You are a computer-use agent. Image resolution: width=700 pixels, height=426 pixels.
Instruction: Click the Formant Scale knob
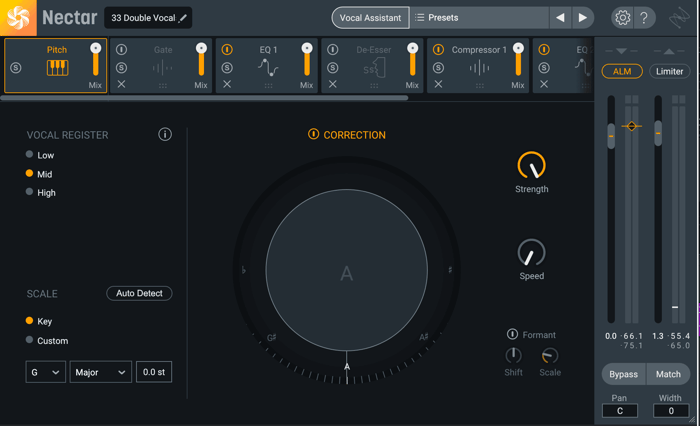pos(550,355)
